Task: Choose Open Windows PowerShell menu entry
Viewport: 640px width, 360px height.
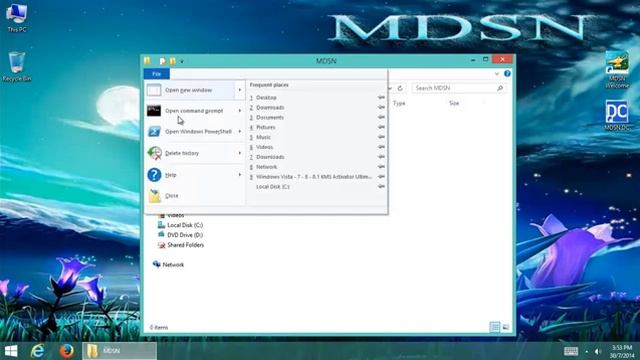Action: [190, 131]
